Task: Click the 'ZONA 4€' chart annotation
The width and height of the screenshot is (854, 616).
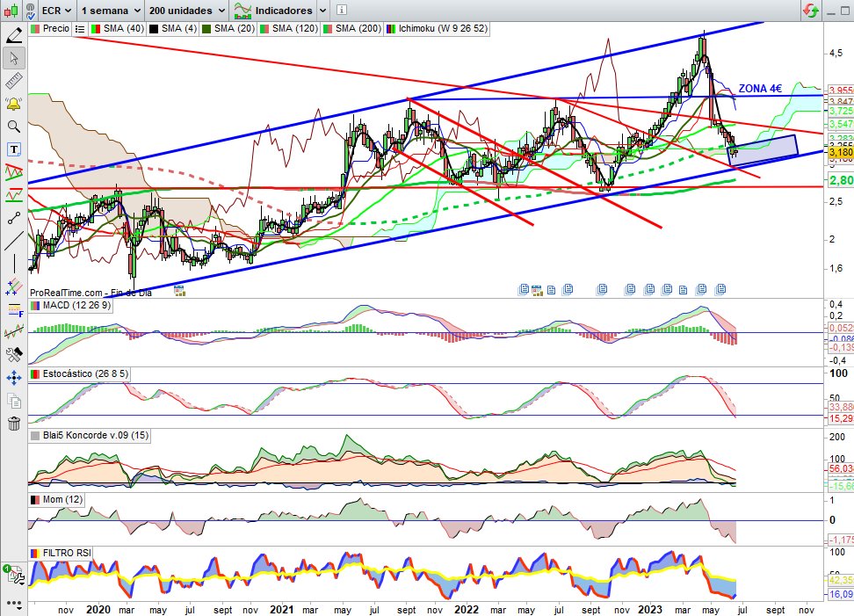Action: point(760,88)
